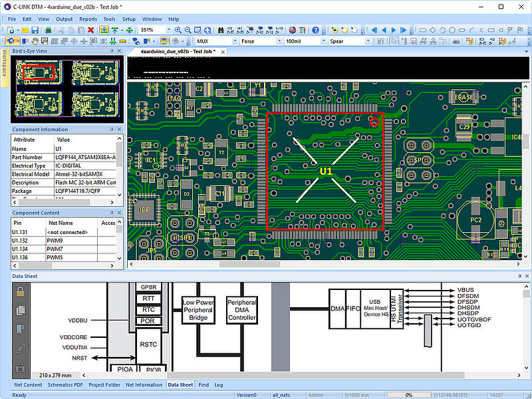Click the pages icon in Data Sheet sidebar
532x399 pixels.
(x=21, y=310)
